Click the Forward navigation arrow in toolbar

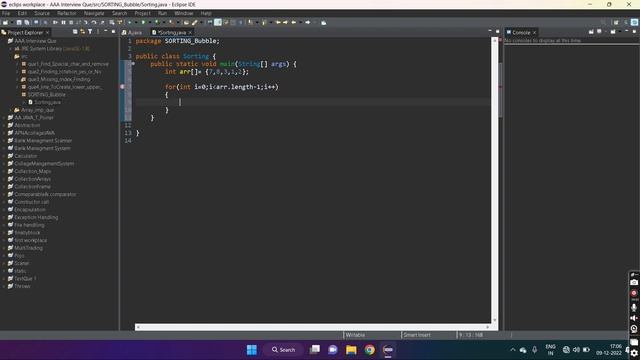(308, 22)
